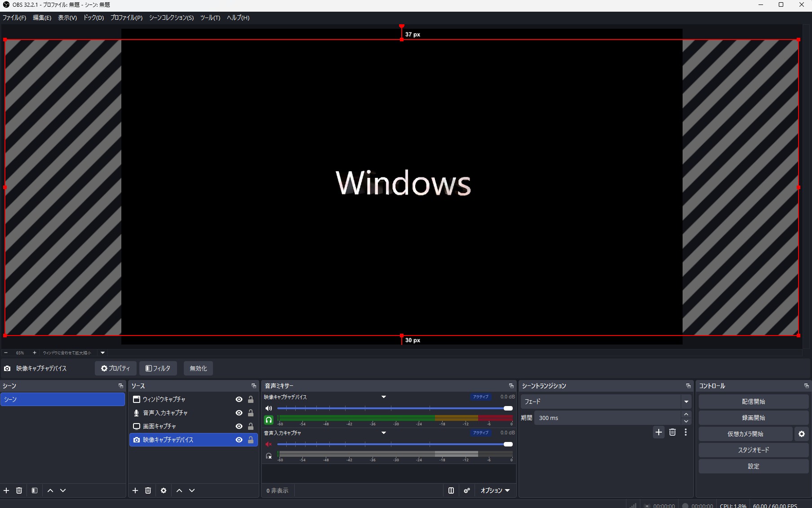Select the シーン item in scenes list
The height and width of the screenshot is (508, 812).
(62, 399)
